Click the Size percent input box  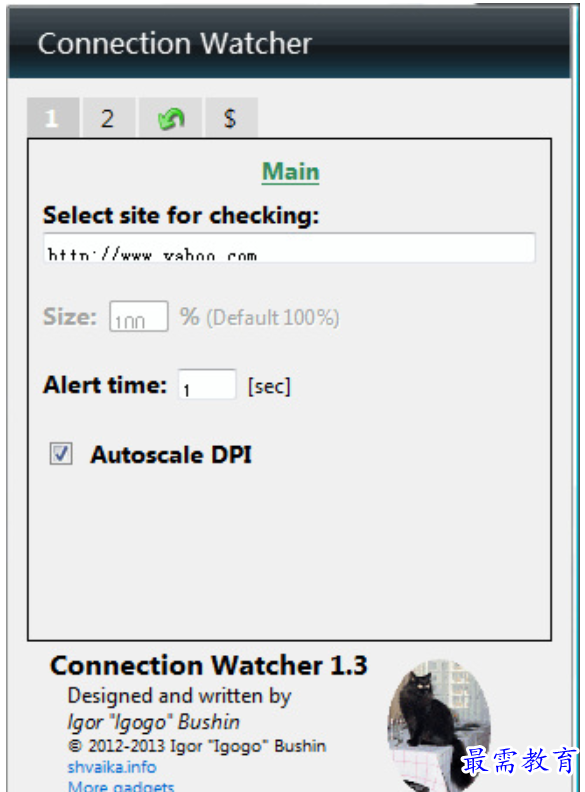pyautogui.click(x=139, y=316)
